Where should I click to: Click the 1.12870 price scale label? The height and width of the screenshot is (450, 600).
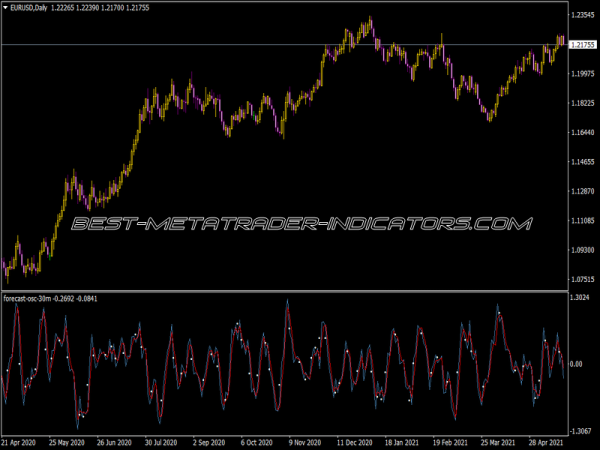coord(582,191)
